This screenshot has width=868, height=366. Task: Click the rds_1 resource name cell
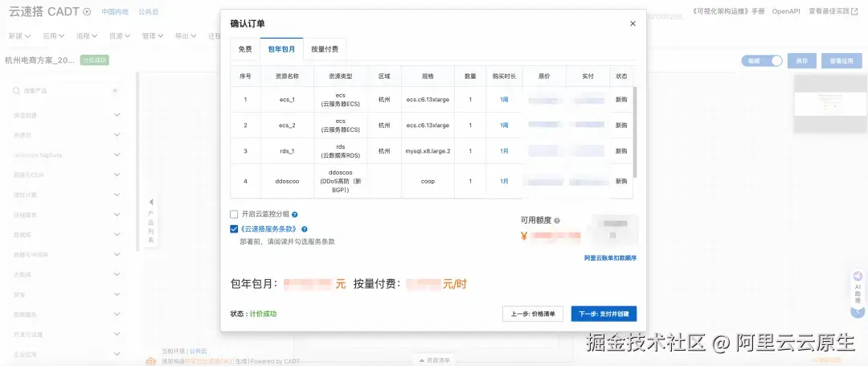(x=287, y=151)
